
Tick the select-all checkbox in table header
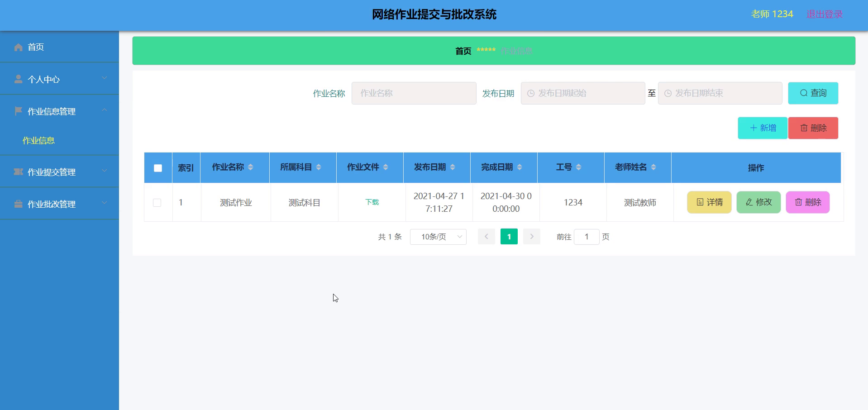(x=158, y=168)
